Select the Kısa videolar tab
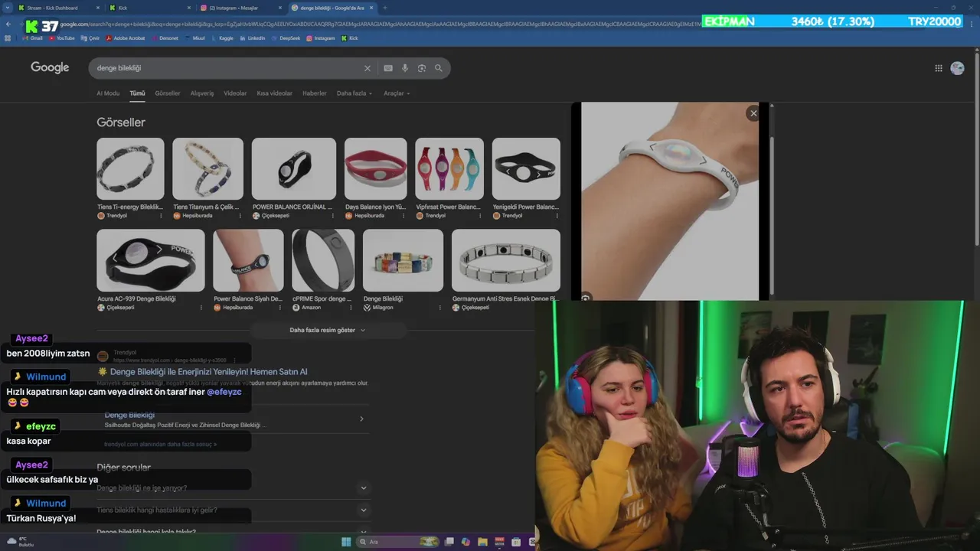Viewport: 980px width, 551px height. [275, 93]
